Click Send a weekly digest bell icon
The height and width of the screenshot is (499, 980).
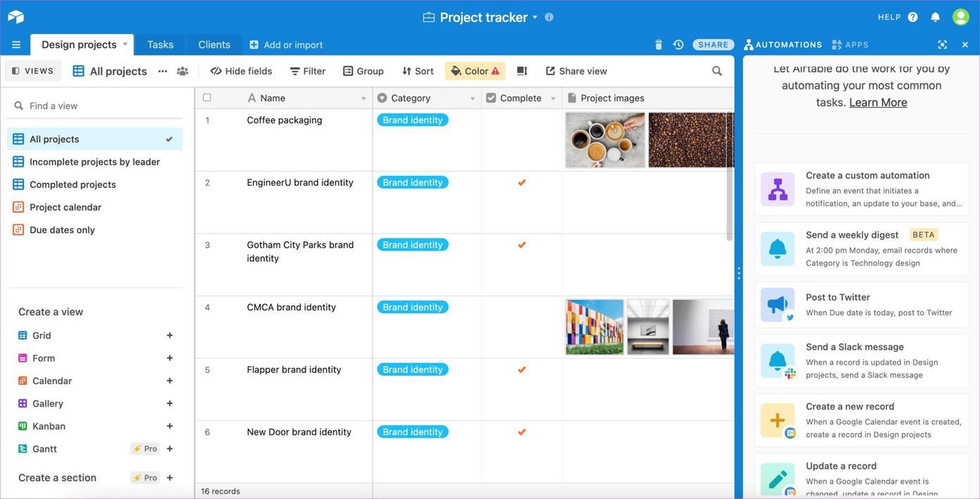tap(778, 248)
